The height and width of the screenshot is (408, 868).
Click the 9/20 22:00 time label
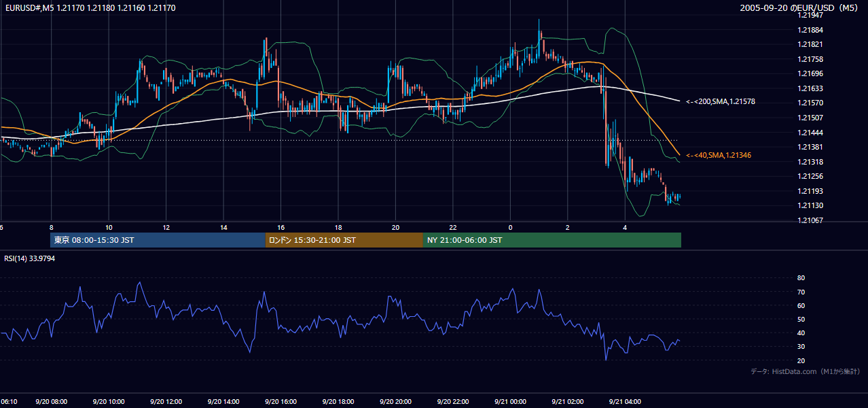tap(454, 402)
